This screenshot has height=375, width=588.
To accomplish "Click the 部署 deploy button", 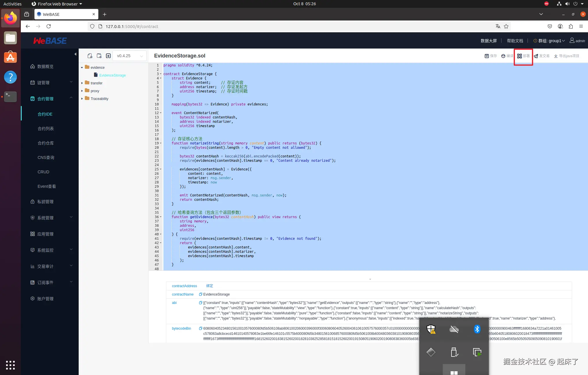I will [x=523, y=56].
